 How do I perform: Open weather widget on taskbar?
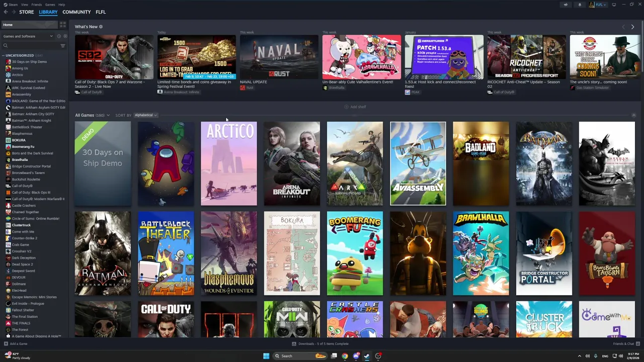pos(17,356)
